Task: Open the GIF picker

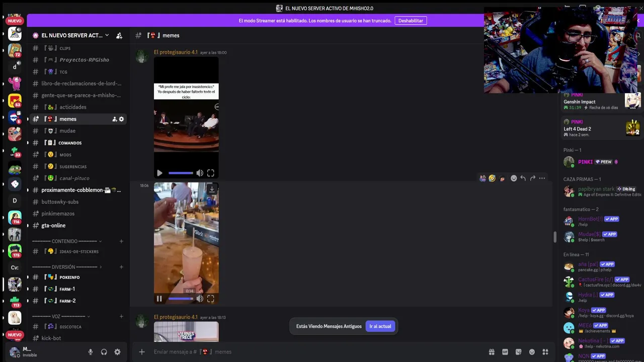Action: click(x=505, y=352)
